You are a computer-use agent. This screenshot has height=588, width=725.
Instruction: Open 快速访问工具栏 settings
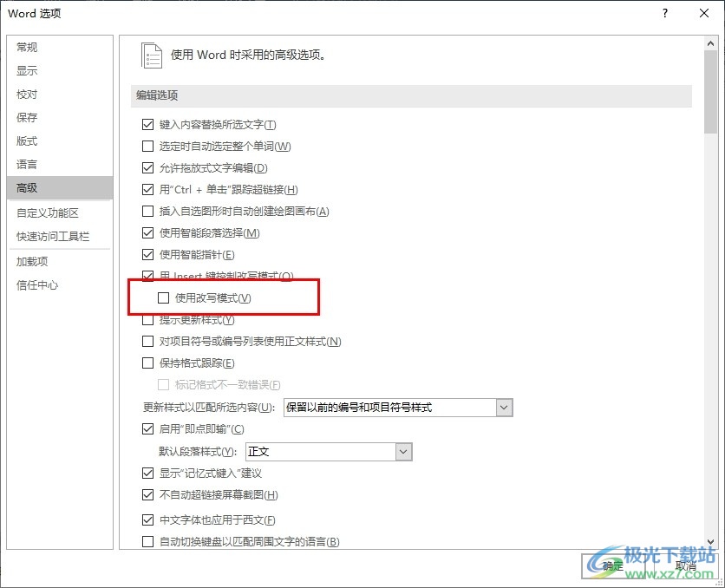pos(60,237)
